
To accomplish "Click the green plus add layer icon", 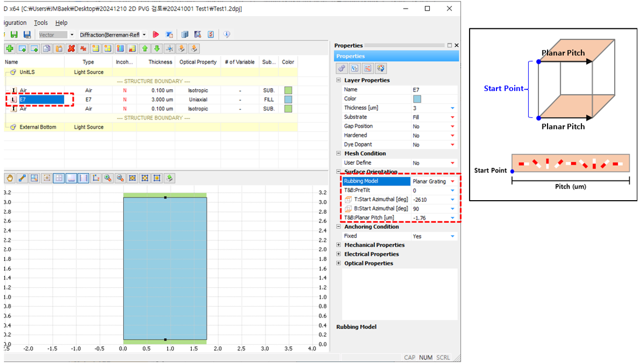I will 9,49.
